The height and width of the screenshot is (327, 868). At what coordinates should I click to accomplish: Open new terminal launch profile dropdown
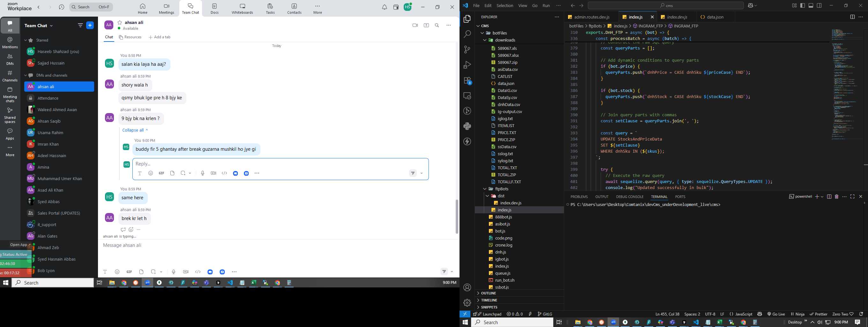[822, 197]
